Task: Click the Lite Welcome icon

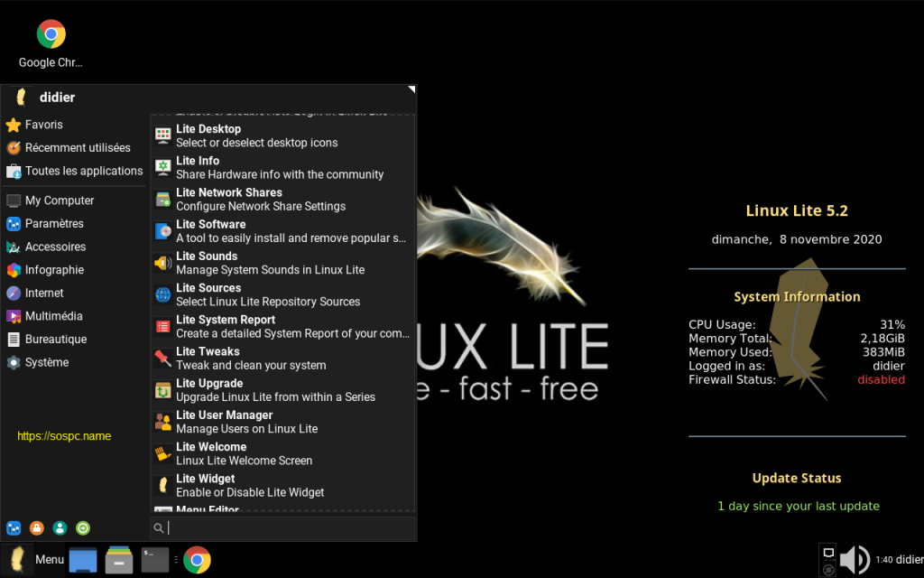Action: [x=163, y=454]
